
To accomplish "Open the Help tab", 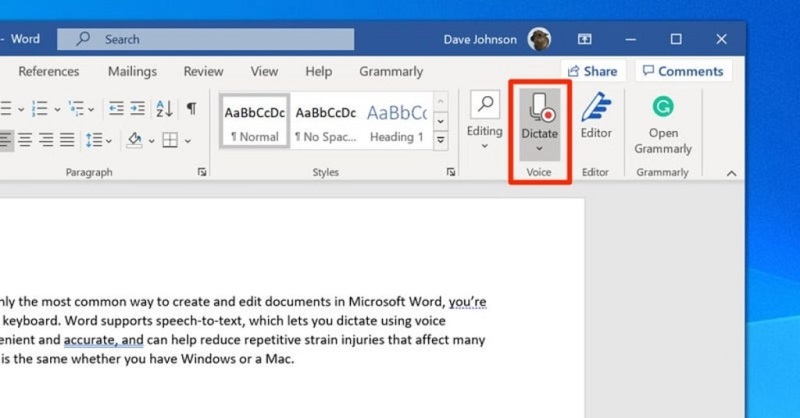I will pos(318,71).
